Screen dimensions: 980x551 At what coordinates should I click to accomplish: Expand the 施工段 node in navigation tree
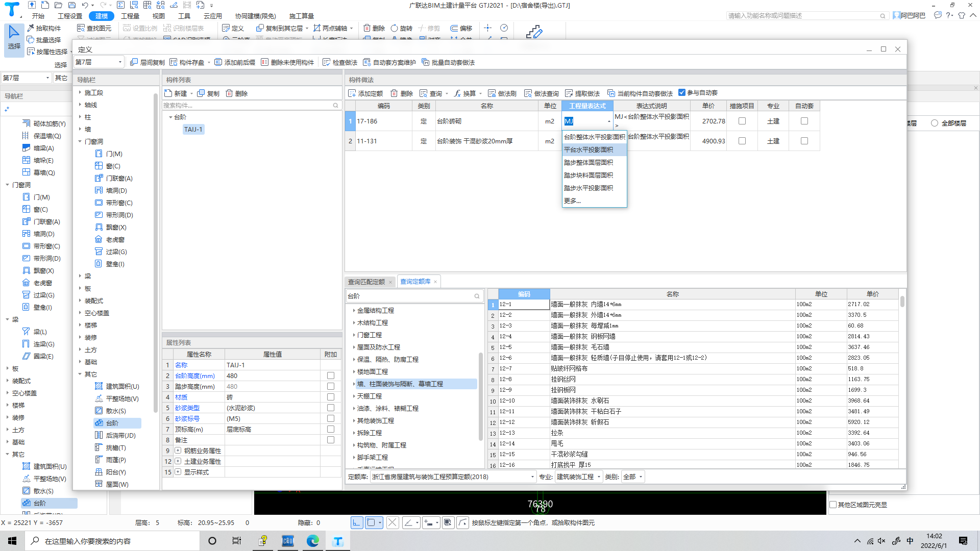pyautogui.click(x=80, y=92)
